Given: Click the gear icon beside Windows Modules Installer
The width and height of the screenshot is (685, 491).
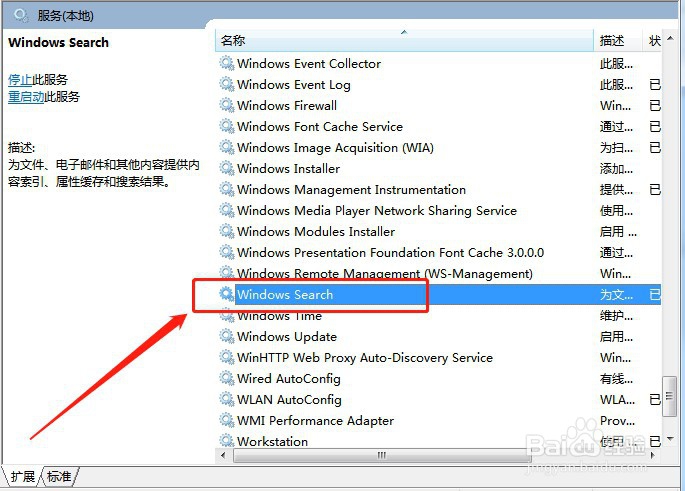Looking at the screenshot, I should (x=226, y=231).
